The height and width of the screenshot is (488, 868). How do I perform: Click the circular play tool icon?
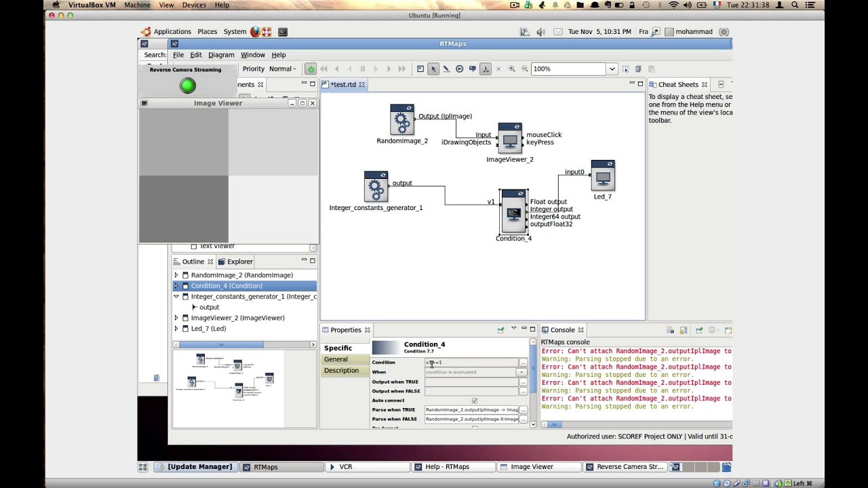point(459,69)
